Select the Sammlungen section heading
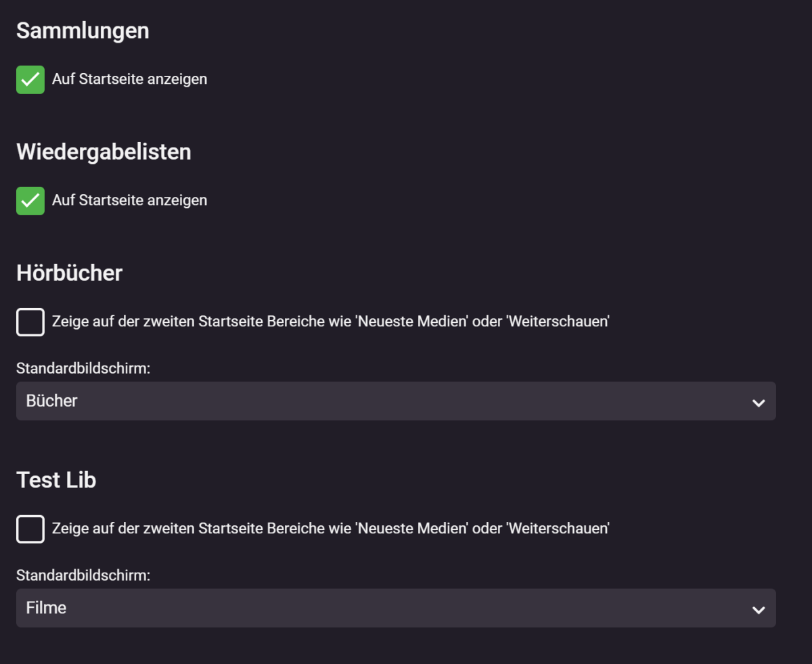 pos(83,31)
